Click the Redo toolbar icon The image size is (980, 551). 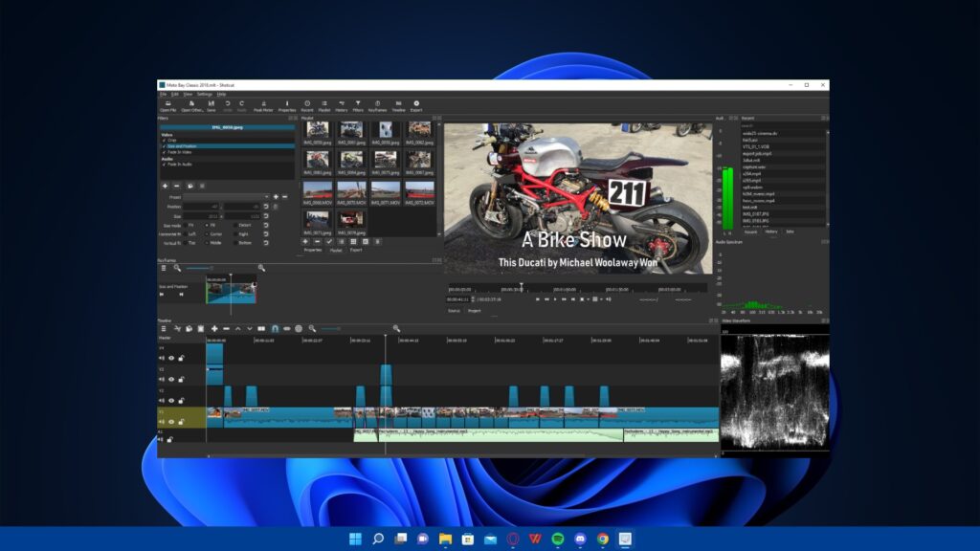click(x=242, y=106)
